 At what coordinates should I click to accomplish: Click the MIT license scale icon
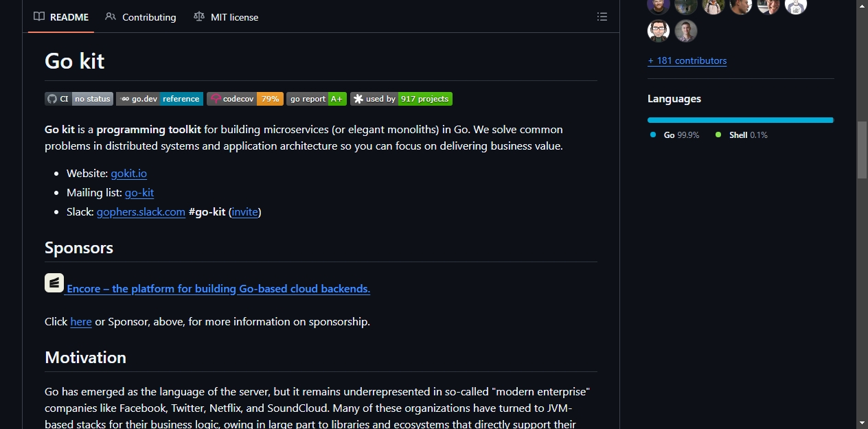[x=199, y=16]
